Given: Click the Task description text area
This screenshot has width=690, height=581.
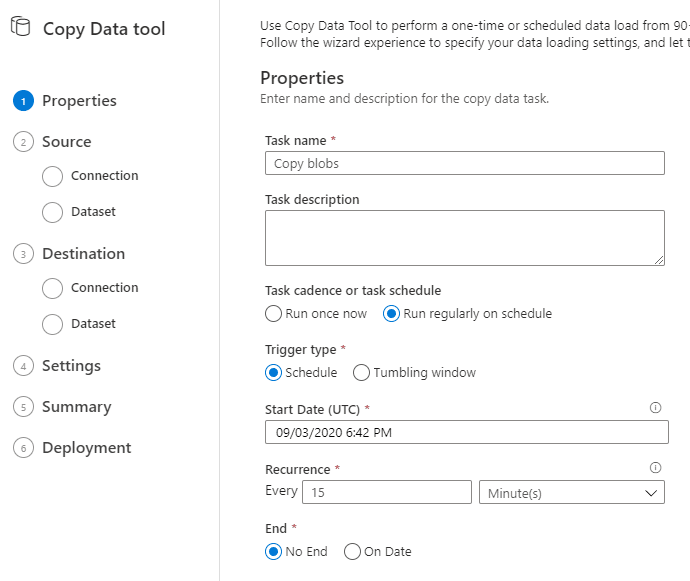Looking at the screenshot, I should pyautogui.click(x=465, y=238).
